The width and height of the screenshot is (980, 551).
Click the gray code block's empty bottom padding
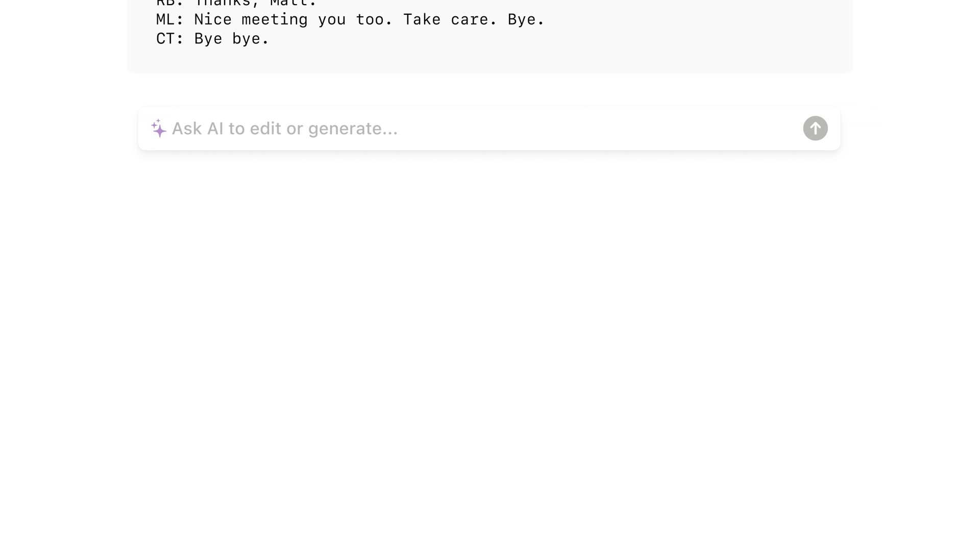[490, 61]
